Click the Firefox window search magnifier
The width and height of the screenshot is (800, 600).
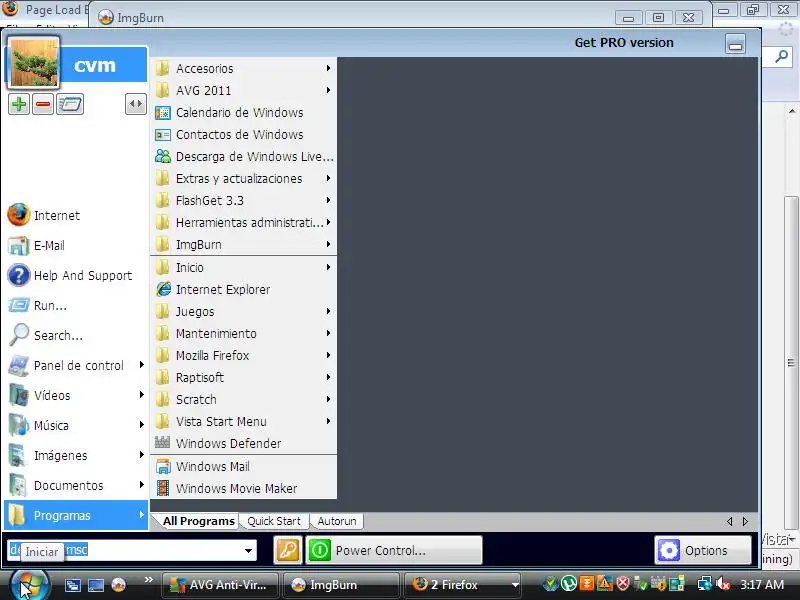tap(781, 56)
